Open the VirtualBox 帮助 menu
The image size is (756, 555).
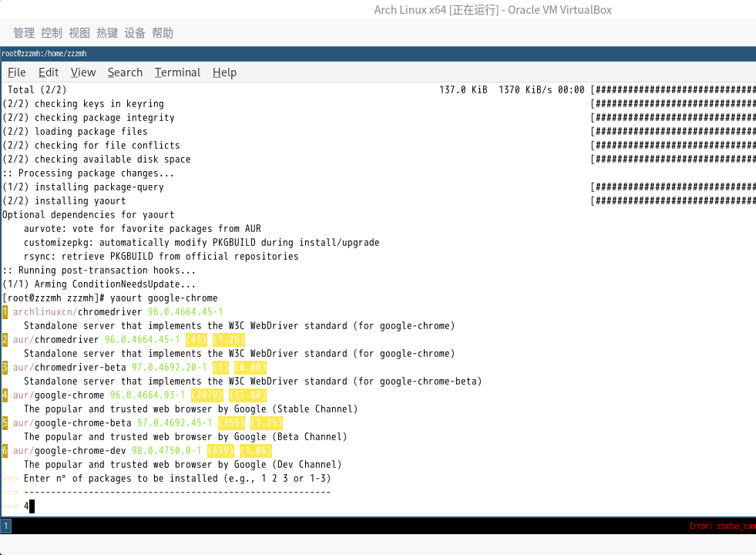pos(163,33)
